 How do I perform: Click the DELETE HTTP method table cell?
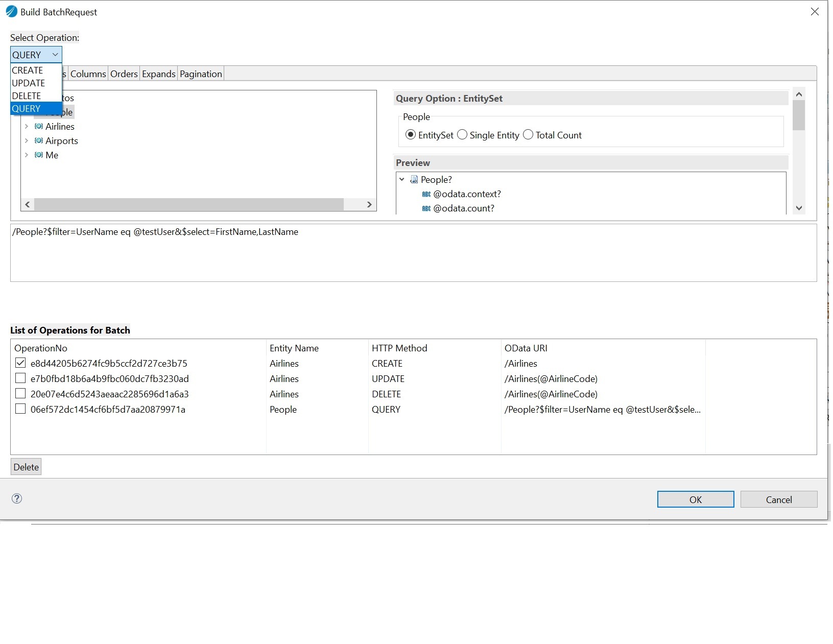tap(386, 394)
